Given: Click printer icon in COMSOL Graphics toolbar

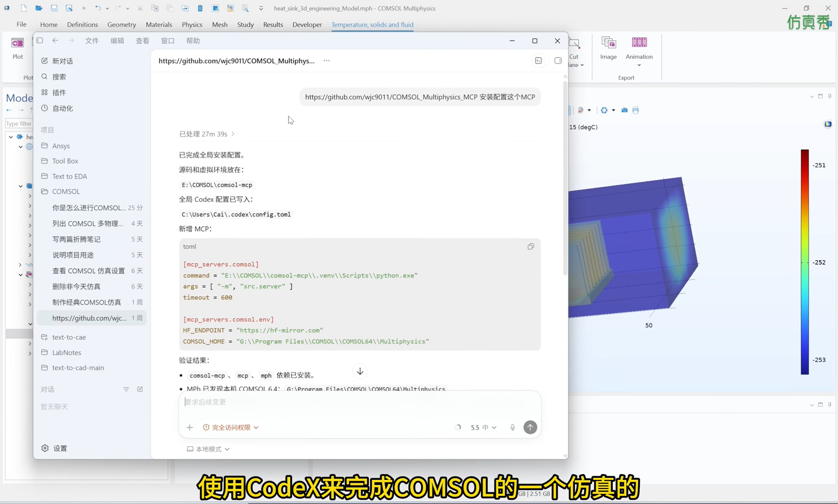Looking at the screenshot, I should point(635,110).
